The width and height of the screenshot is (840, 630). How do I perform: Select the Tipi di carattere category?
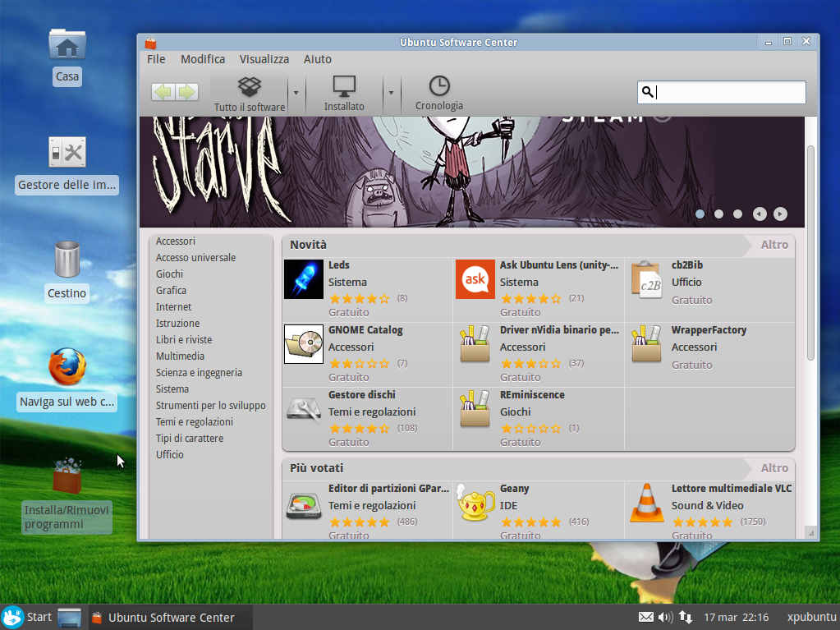pyautogui.click(x=189, y=439)
